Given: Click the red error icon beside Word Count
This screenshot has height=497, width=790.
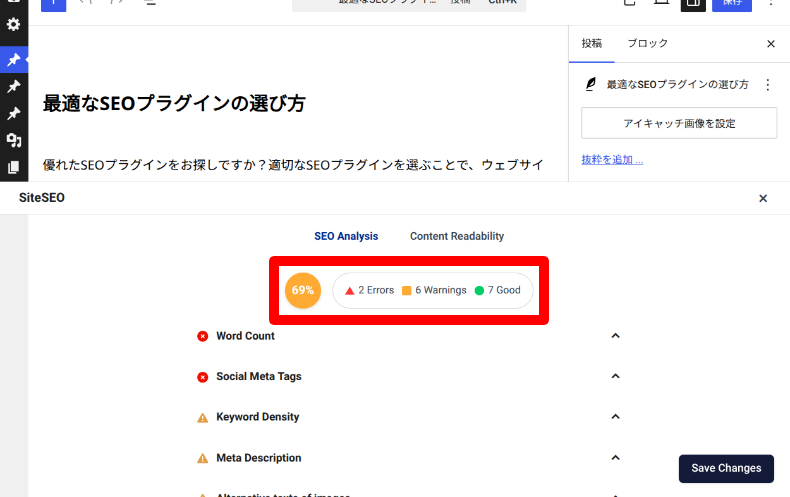Looking at the screenshot, I should [203, 336].
